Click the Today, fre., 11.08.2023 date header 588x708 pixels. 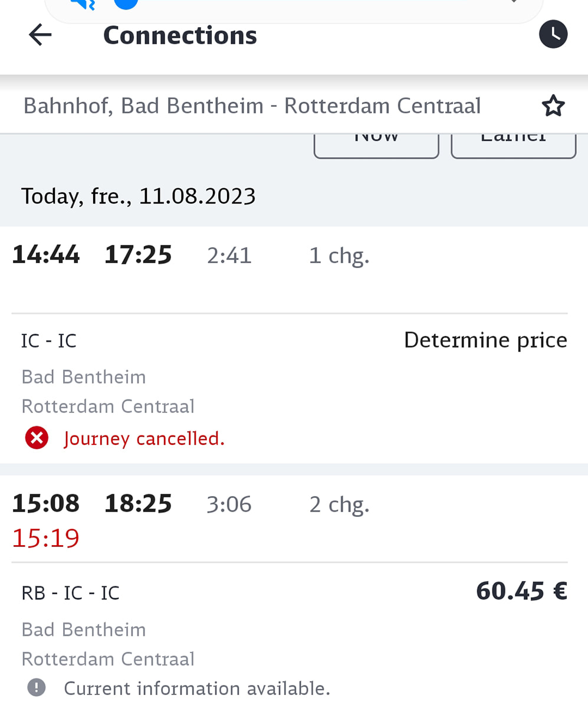[x=138, y=196]
